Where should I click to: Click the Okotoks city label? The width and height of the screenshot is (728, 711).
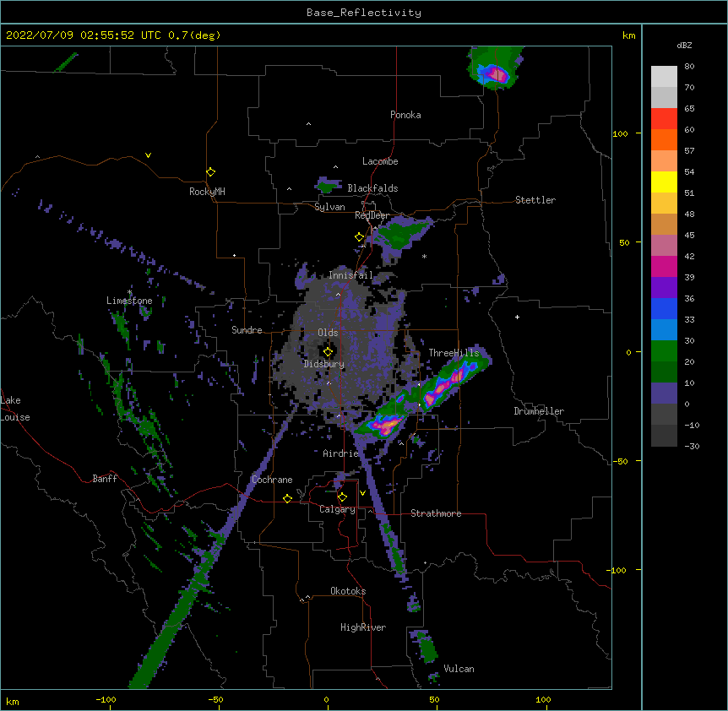(x=348, y=591)
